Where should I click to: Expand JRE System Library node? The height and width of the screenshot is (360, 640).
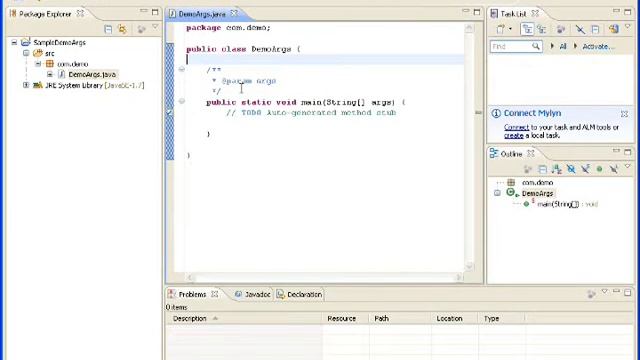26,85
